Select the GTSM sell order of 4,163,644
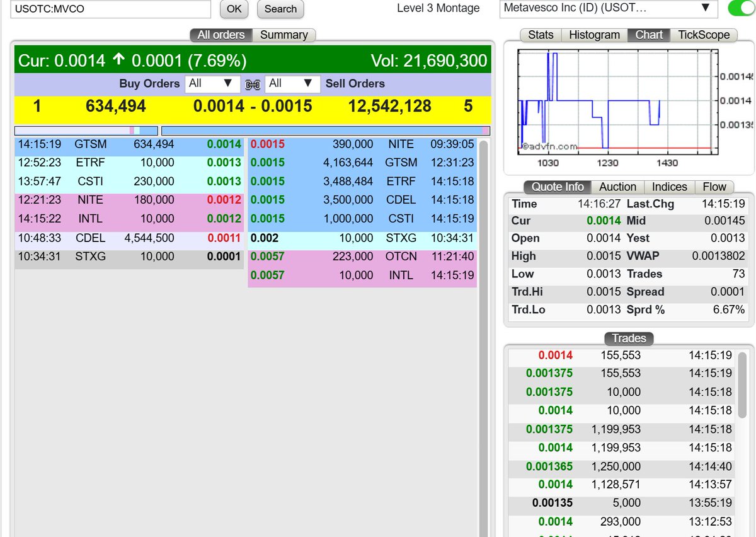 [362, 163]
